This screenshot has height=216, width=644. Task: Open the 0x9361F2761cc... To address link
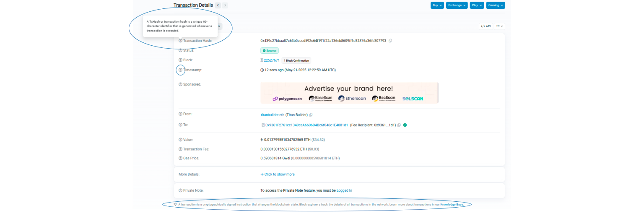tap(306, 125)
